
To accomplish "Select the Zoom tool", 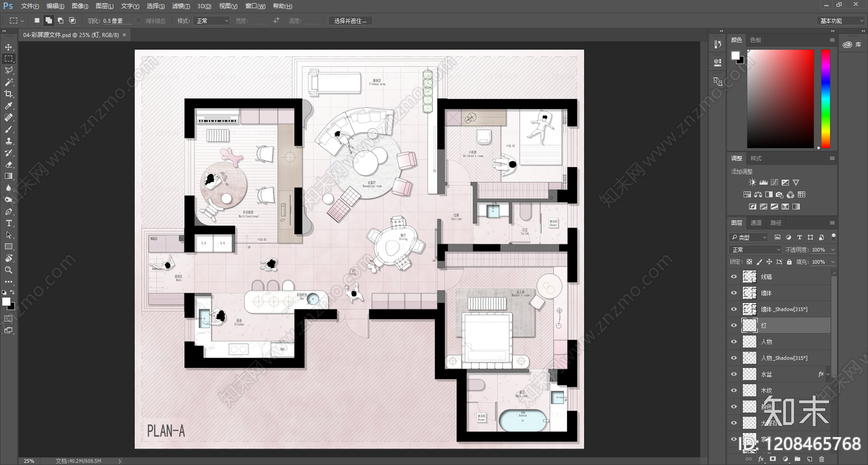I will coord(9,270).
